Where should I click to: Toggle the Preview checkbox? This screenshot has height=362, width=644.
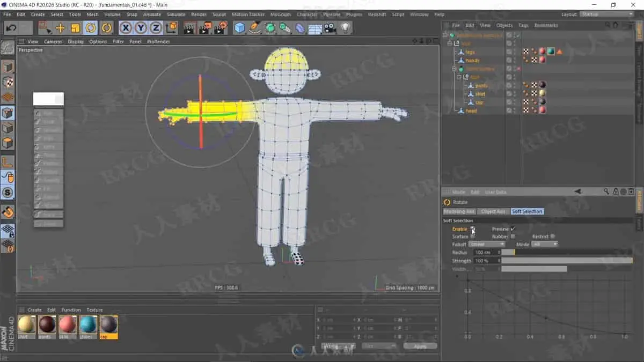(x=513, y=229)
